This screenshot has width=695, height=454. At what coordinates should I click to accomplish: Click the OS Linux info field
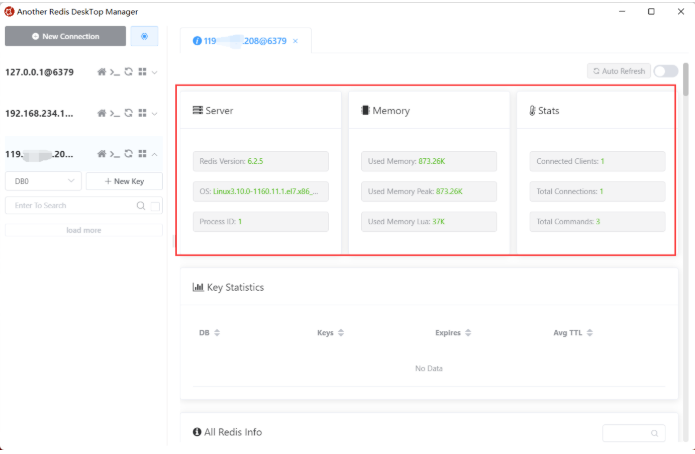tap(261, 192)
